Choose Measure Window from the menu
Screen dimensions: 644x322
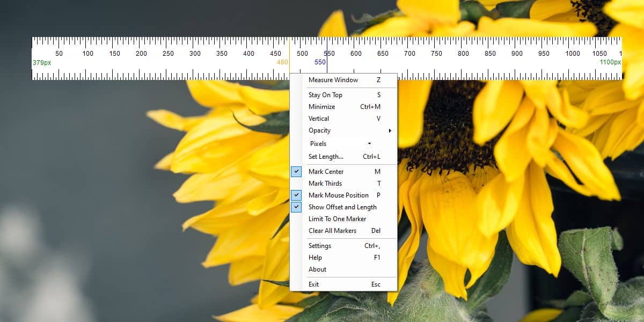coord(343,80)
